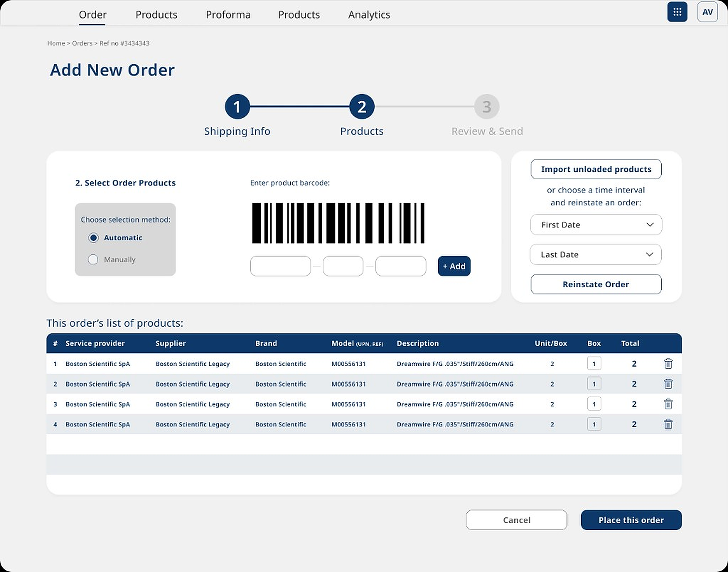Click the product barcode image

(338, 223)
